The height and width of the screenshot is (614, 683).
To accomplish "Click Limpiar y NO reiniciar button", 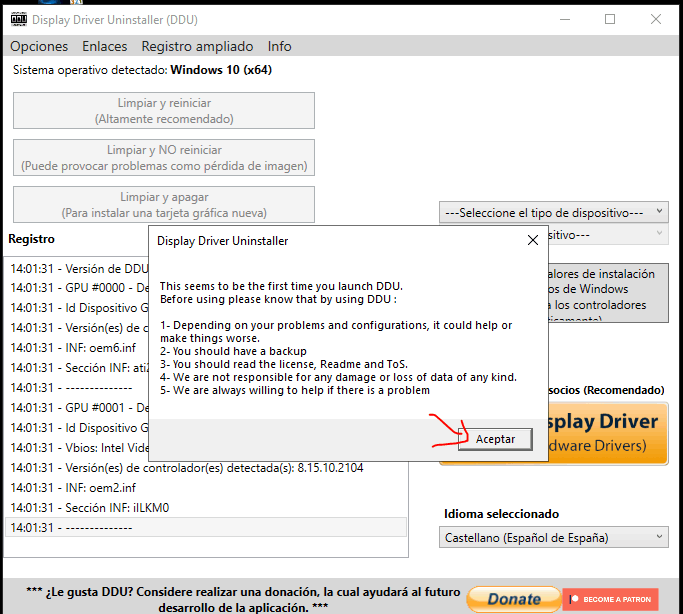I will [x=164, y=158].
